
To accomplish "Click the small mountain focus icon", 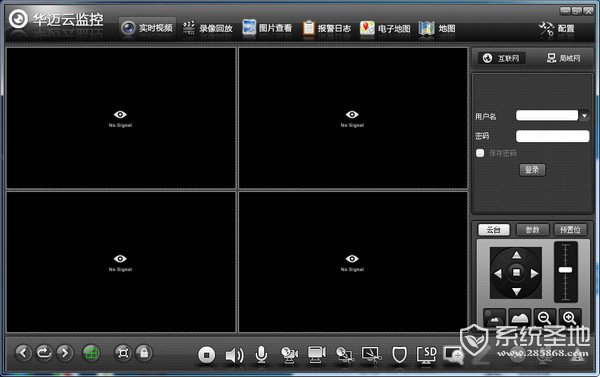I will click(494, 318).
